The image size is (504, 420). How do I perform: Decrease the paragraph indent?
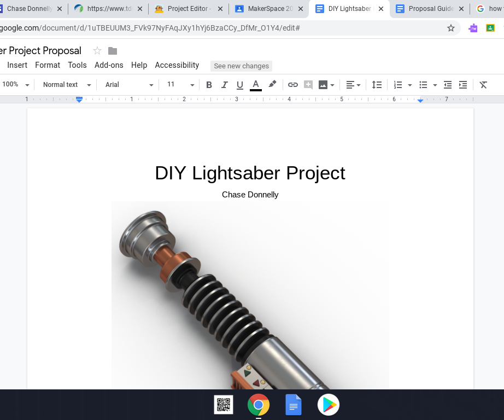[447, 85]
